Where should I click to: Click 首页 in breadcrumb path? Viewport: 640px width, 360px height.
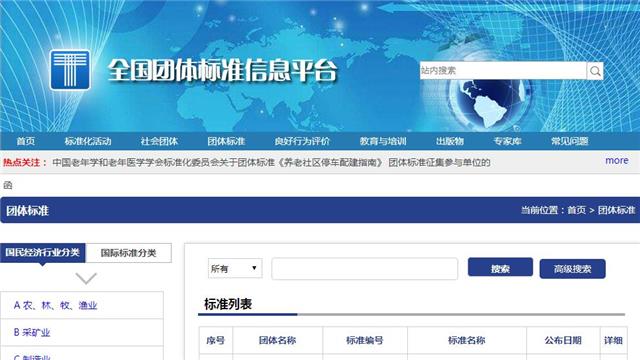point(576,210)
